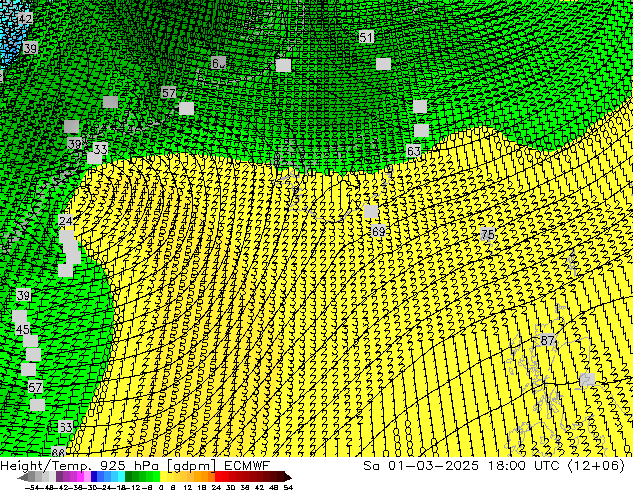Click the (12+06) forecast offset text
634x490 pixels.
(597, 466)
